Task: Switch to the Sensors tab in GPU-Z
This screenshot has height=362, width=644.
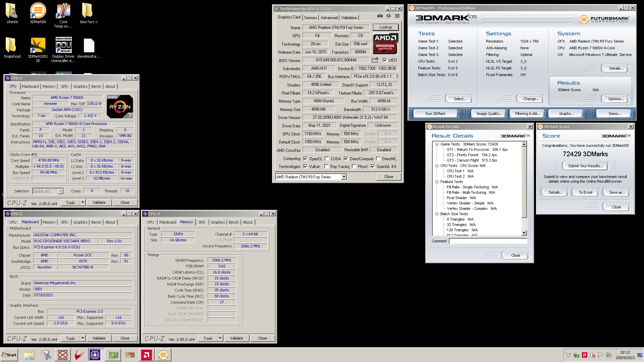Action: (311, 18)
